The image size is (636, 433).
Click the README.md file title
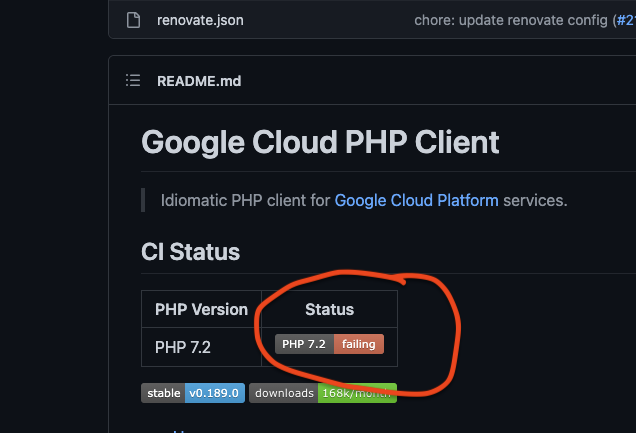[199, 81]
